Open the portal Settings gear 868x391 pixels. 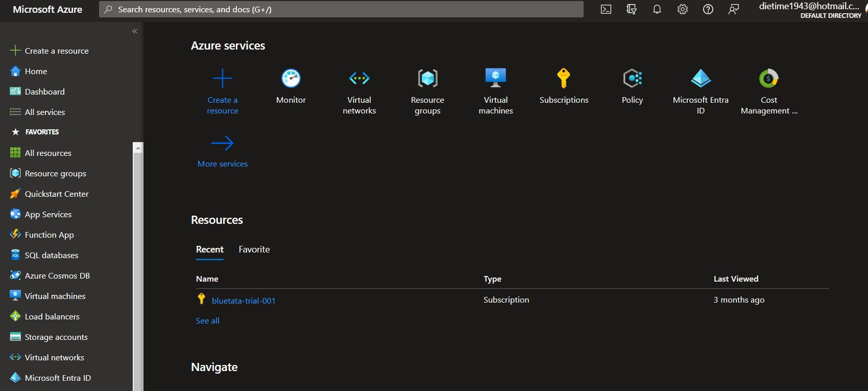point(683,9)
